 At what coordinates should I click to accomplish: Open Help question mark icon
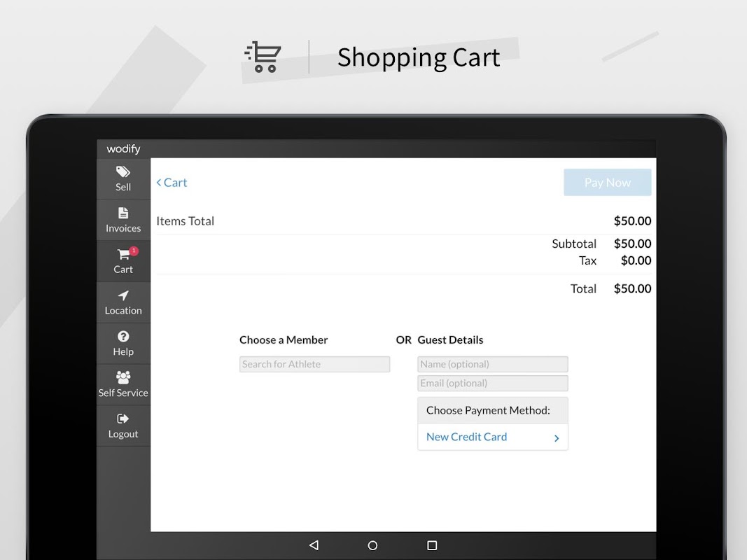123,336
